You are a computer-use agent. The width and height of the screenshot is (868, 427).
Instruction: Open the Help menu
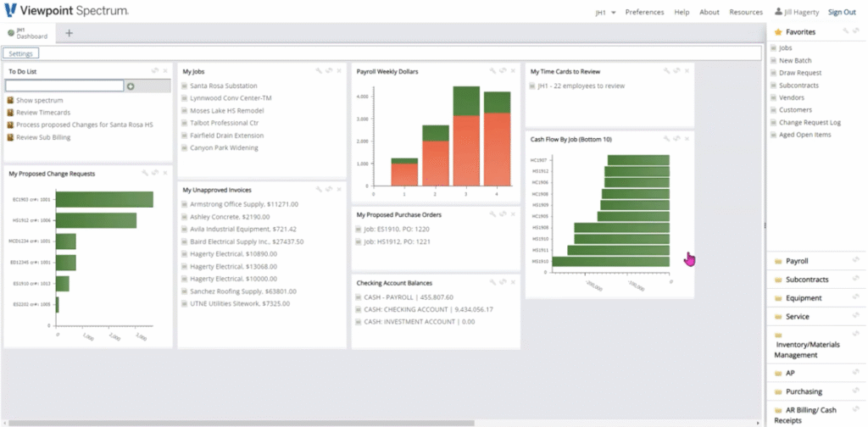tap(682, 12)
